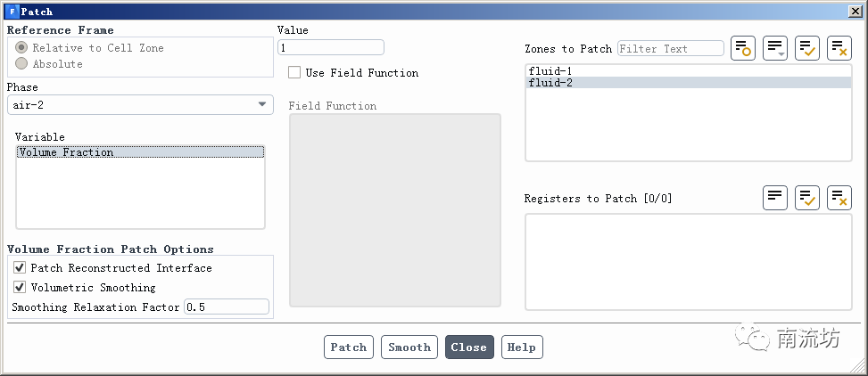Viewport: 868px width, 376px height.
Task: Toggle Volumetric Smoothing checkbox
Action: (20, 288)
